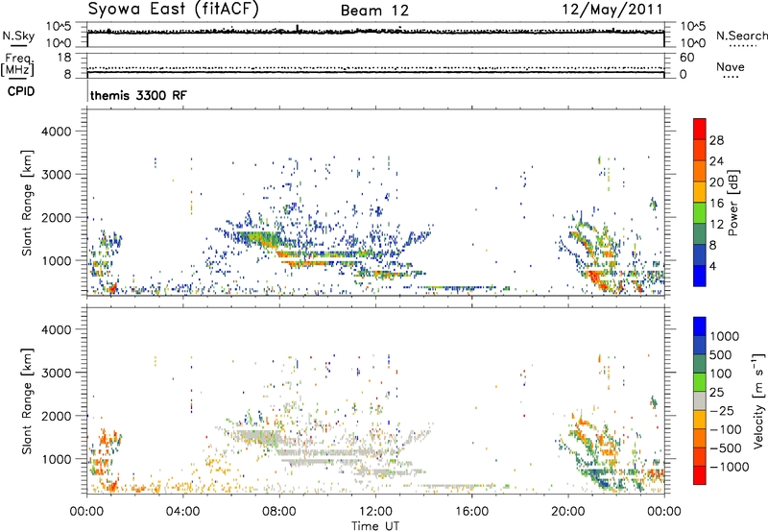Image resolution: width=768 pixels, height=532 pixels.
Task: Click the "Nave" legend label
Action: coord(731,66)
